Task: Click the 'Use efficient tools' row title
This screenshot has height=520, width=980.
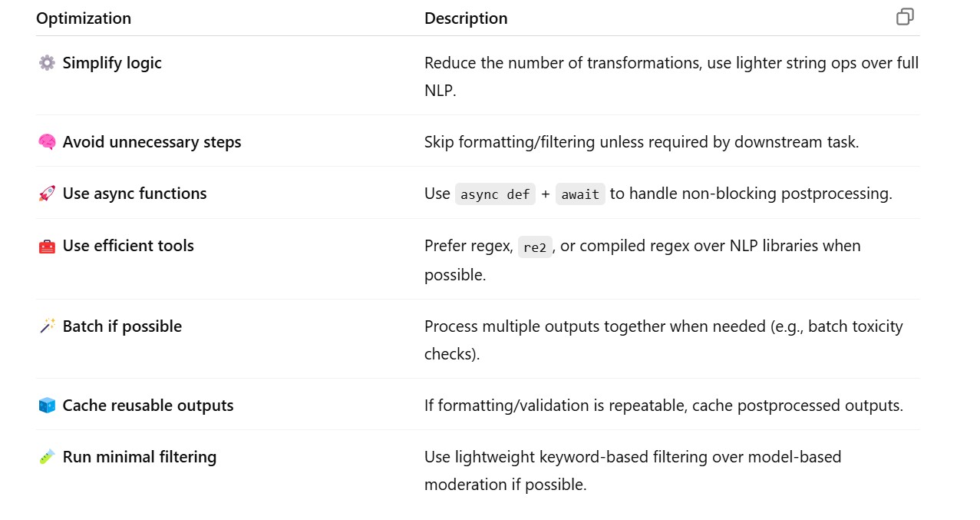Action: (x=128, y=246)
